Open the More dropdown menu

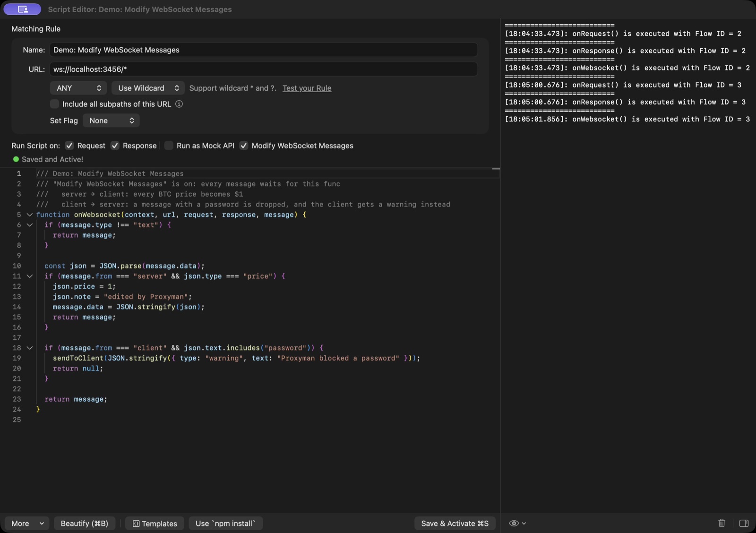(x=27, y=523)
